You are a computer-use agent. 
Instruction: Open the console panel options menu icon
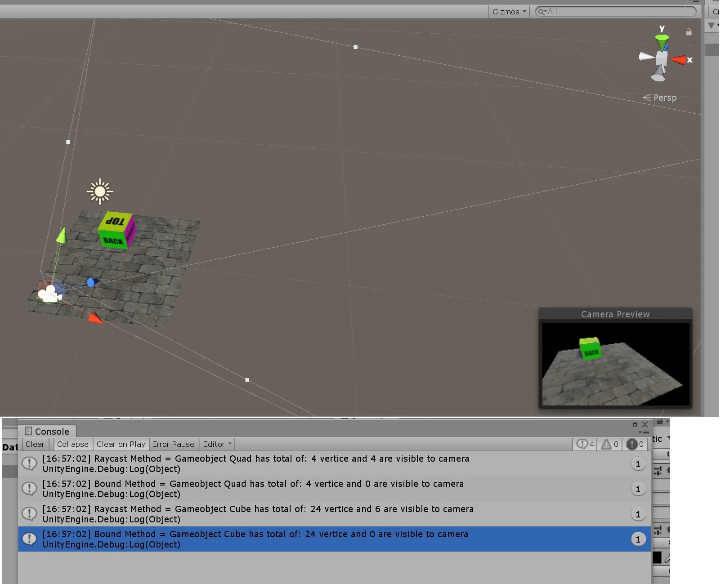point(645,432)
